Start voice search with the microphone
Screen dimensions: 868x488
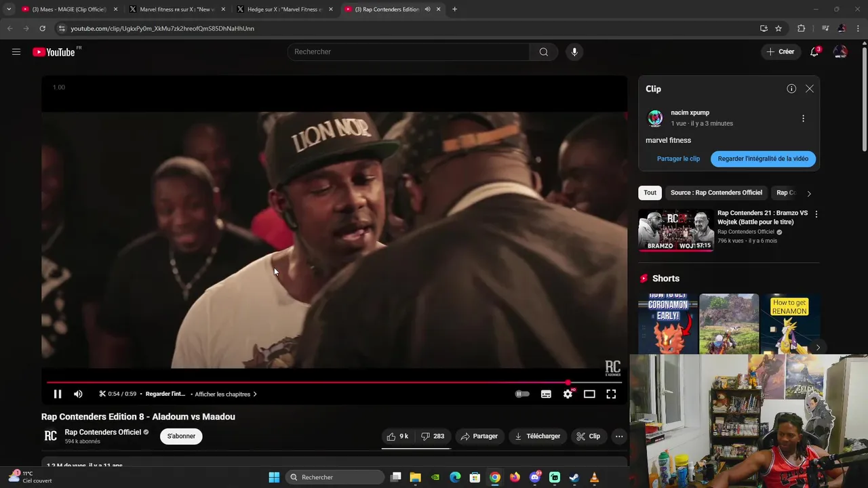574,52
